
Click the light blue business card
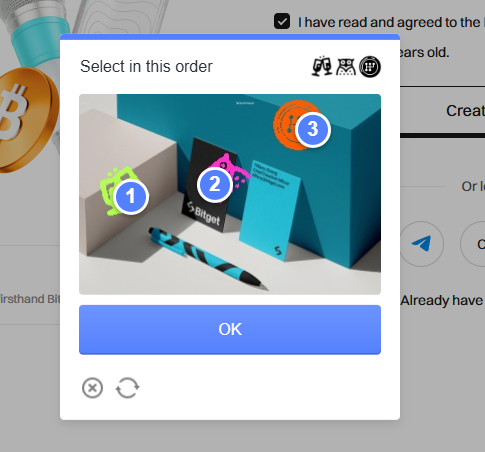pos(268,211)
